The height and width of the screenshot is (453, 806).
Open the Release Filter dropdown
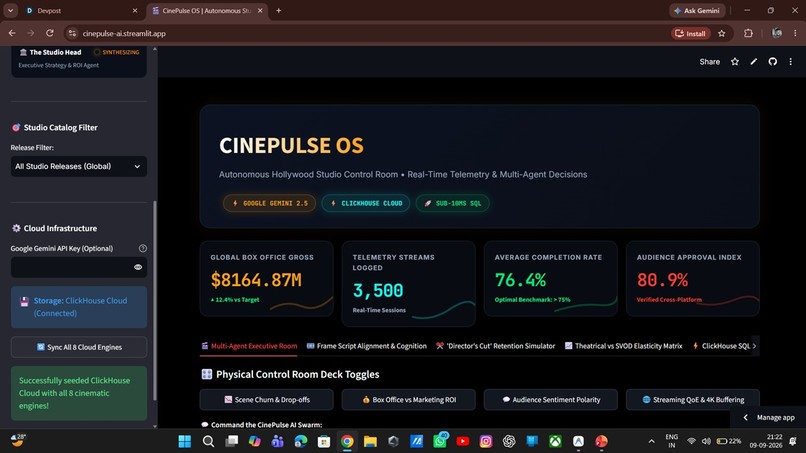(79, 166)
